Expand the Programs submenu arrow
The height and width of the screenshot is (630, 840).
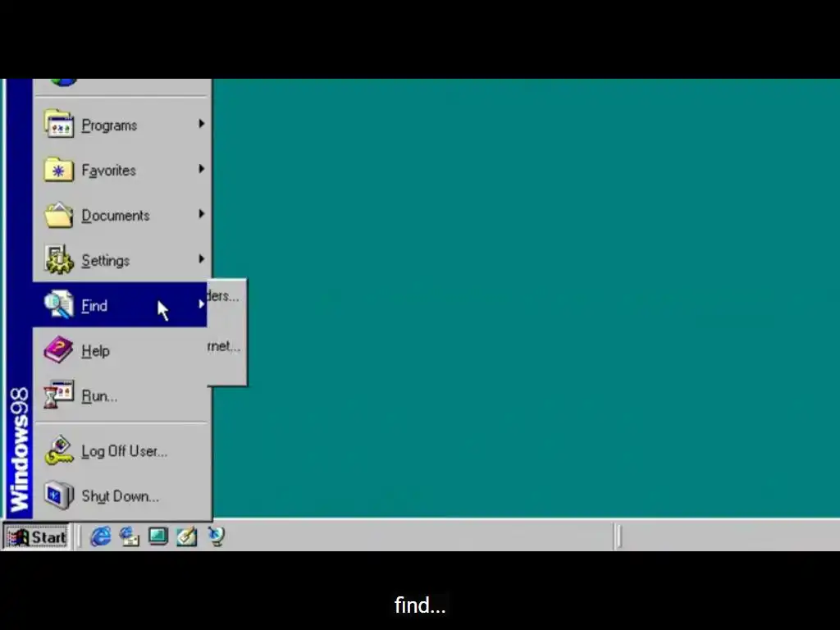point(202,124)
